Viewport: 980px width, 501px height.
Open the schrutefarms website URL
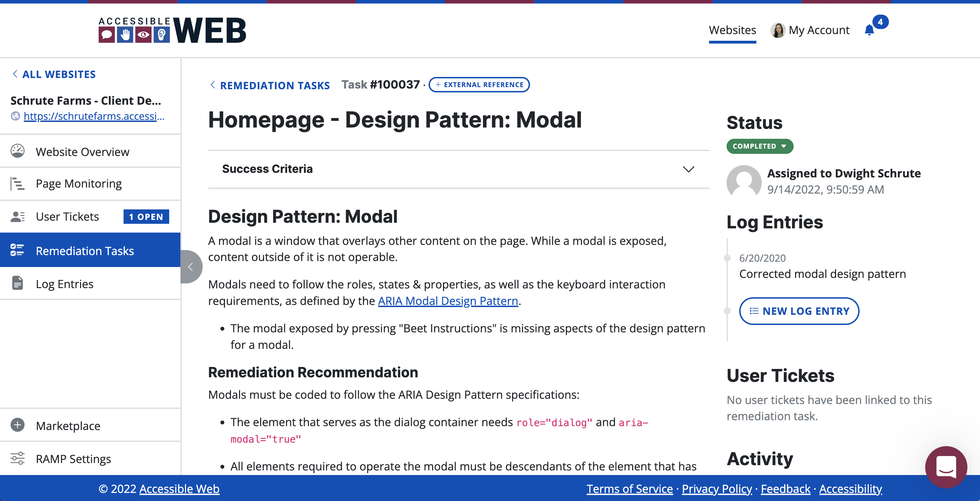click(94, 116)
